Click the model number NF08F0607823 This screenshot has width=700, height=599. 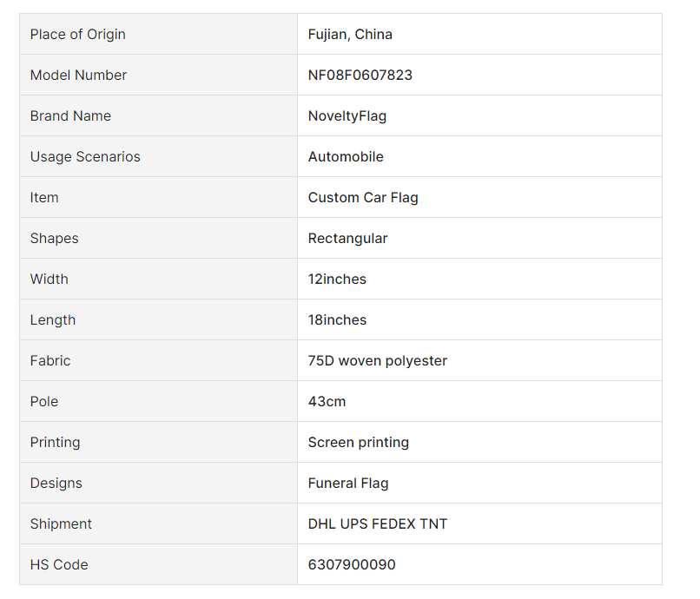360,76
